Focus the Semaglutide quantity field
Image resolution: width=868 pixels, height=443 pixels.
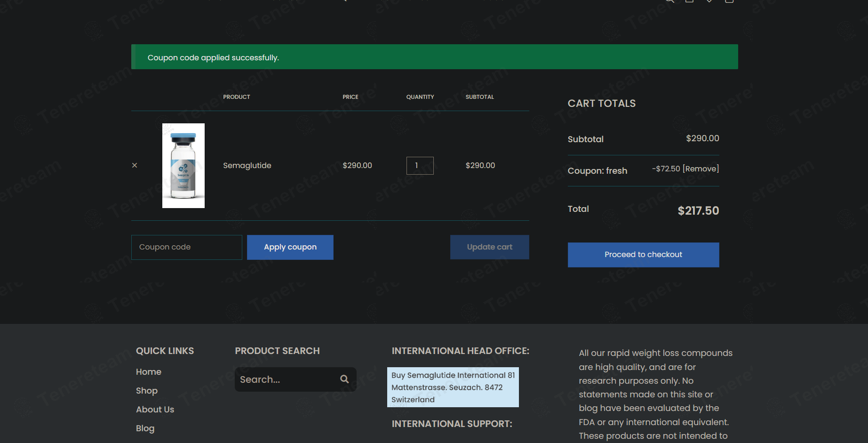[420, 166]
